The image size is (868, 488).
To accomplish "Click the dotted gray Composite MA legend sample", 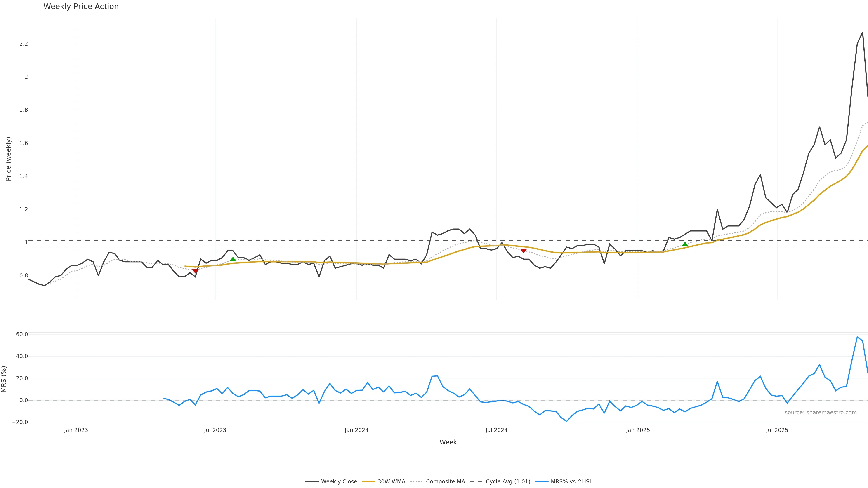I will [417, 482].
